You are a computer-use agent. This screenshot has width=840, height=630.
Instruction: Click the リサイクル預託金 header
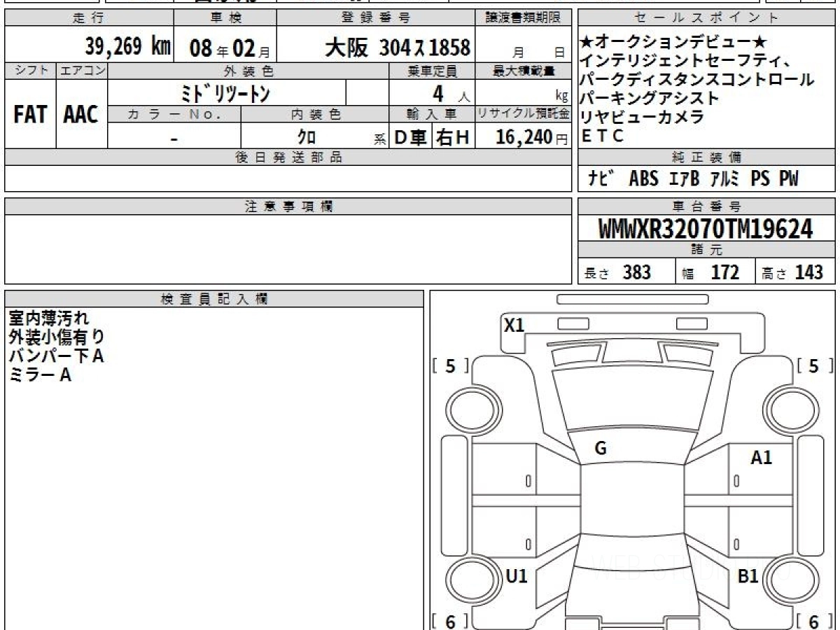point(524,113)
